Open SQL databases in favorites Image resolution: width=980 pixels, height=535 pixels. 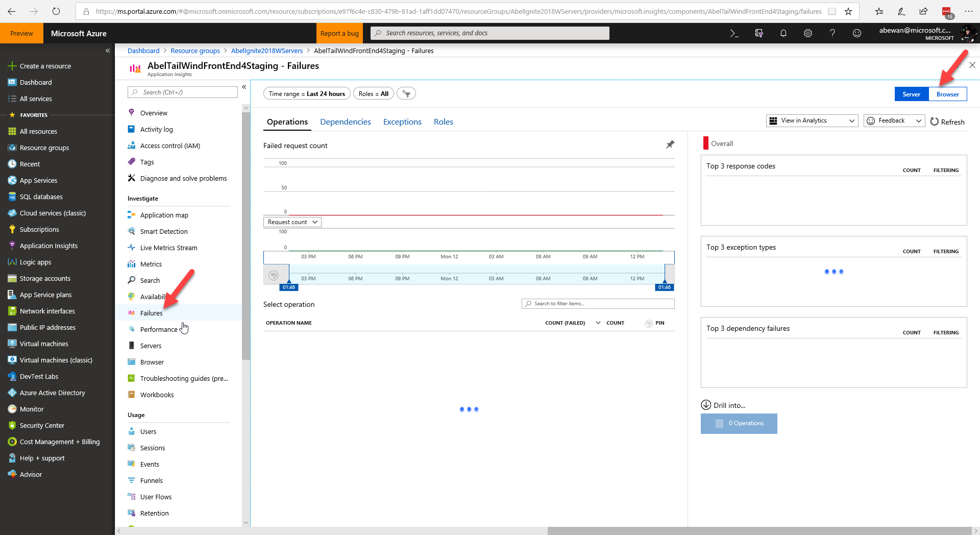point(41,197)
